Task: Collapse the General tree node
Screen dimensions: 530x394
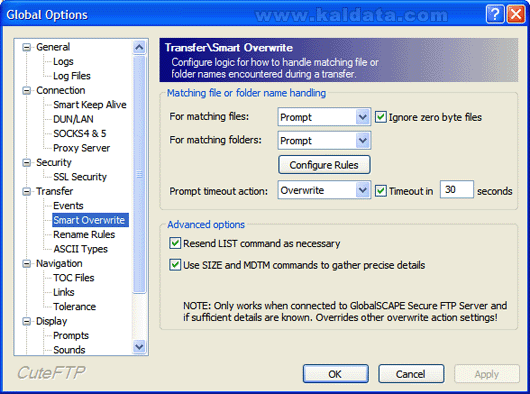Action: point(26,47)
